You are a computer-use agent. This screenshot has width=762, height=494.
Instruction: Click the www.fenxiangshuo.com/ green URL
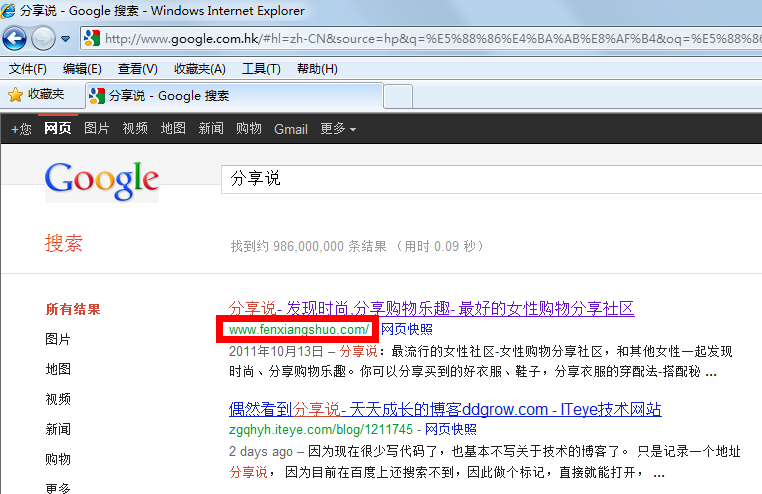click(299, 329)
